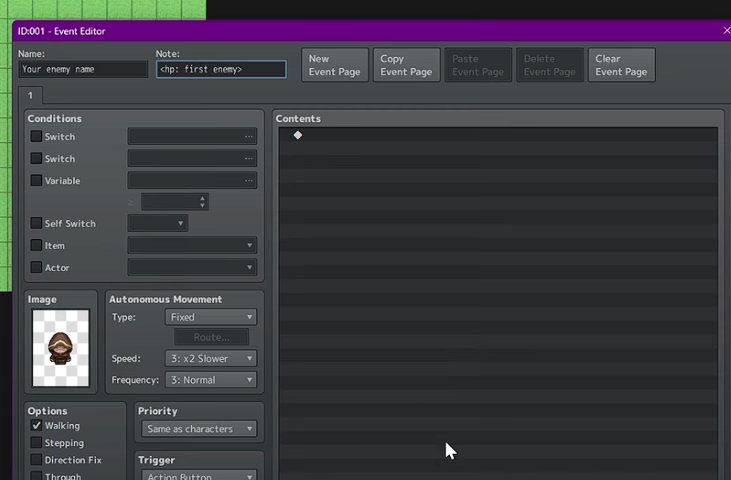Enable the Variable condition checkbox

37,181
